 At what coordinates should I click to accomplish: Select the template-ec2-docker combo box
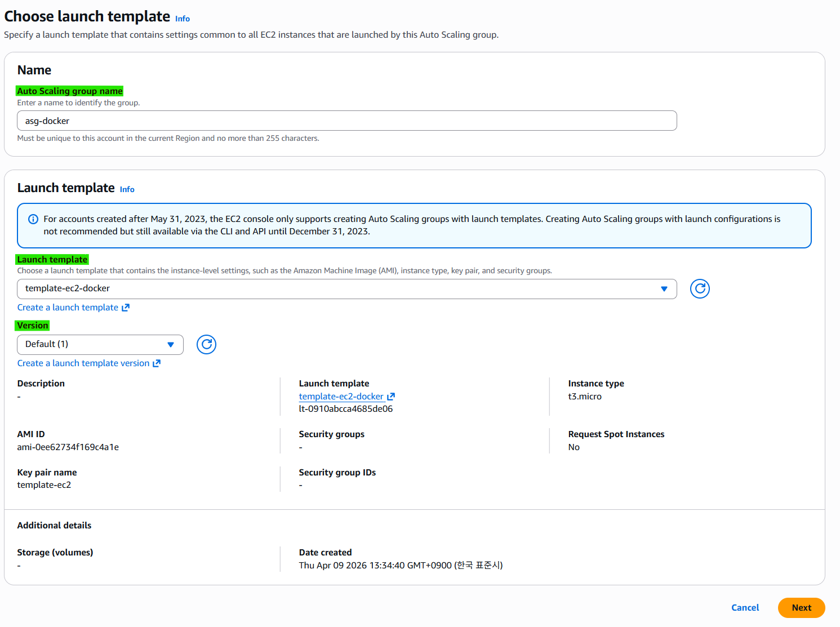(347, 289)
